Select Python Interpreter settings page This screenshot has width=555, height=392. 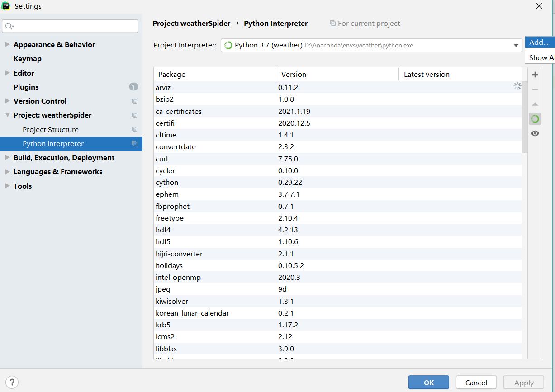click(x=54, y=143)
